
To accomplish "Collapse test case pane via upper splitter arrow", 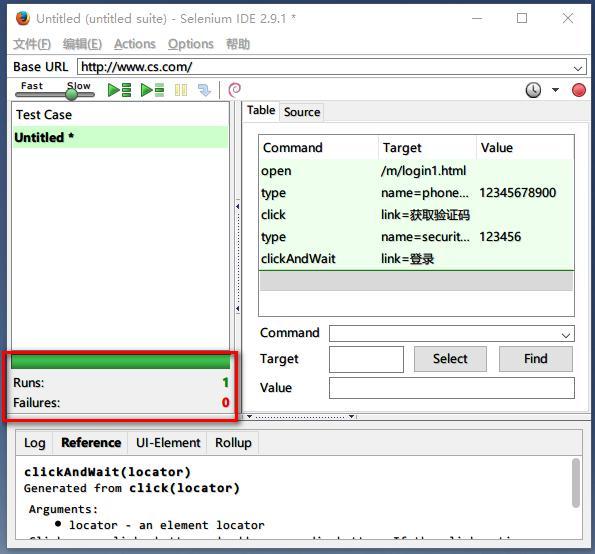I will click(238, 206).
